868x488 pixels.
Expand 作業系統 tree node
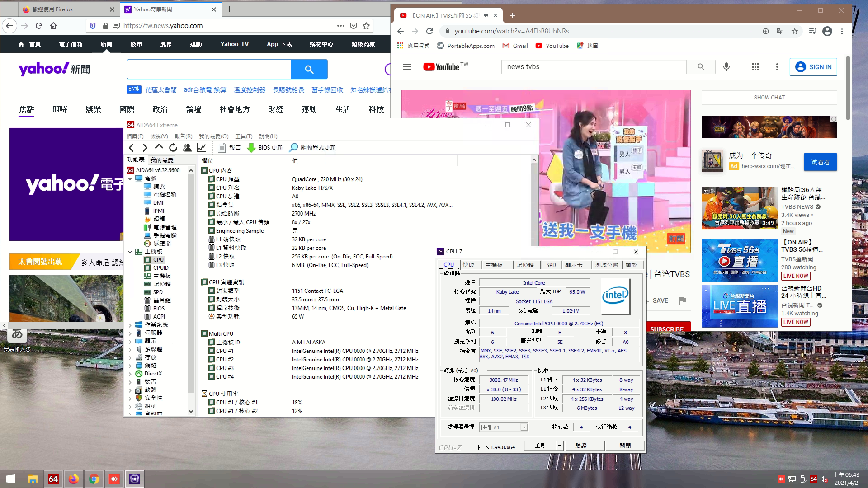130,325
